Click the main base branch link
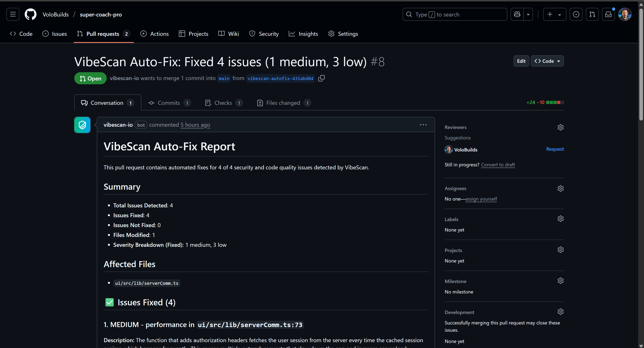The width and height of the screenshot is (644, 348). pyautogui.click(x=224, y=78)
